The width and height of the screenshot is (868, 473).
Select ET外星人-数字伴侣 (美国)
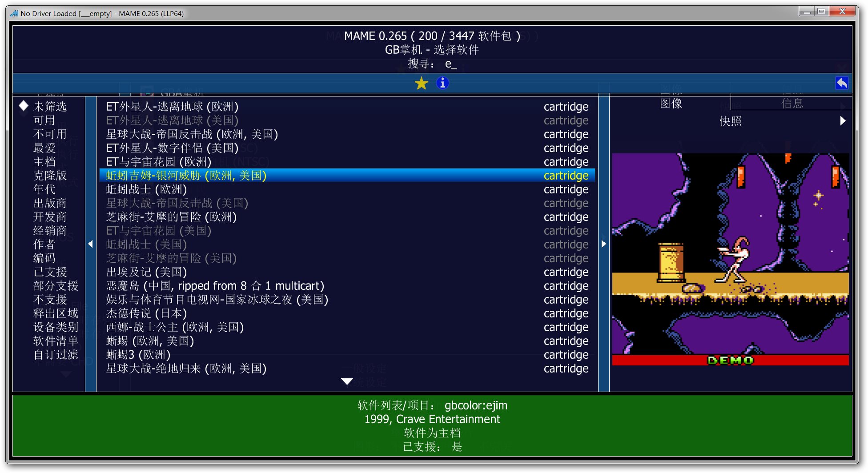tap(347, 148)
